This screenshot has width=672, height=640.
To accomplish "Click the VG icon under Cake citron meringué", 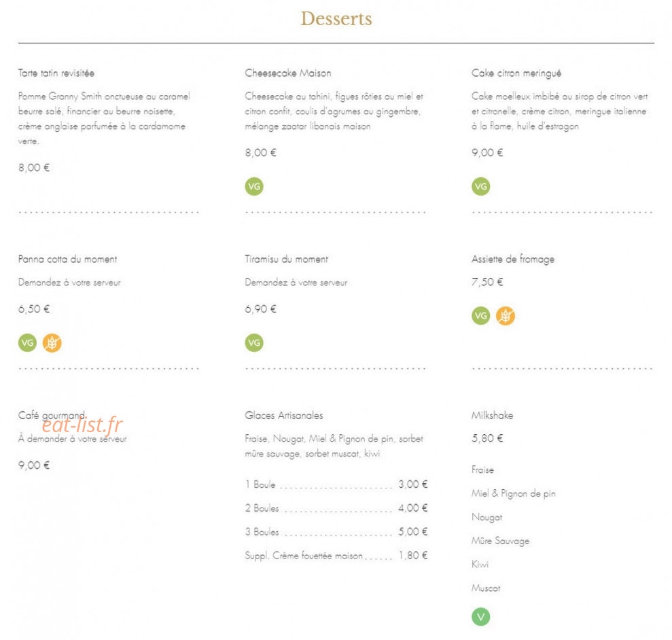I will (x=481, y=186).
